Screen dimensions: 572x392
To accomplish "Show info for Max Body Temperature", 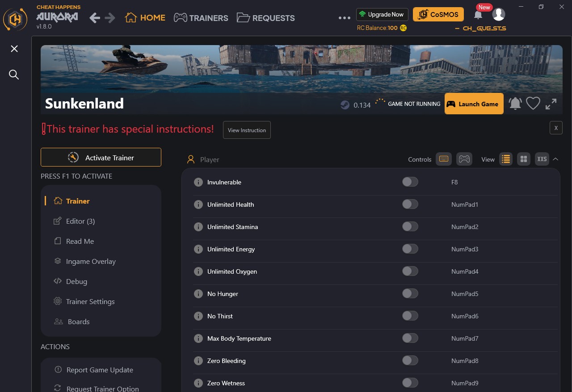I will coord(198,338).
